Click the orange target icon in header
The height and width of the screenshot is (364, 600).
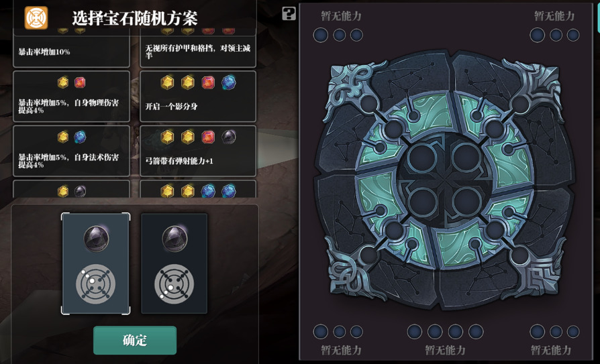tap(36, 17)
